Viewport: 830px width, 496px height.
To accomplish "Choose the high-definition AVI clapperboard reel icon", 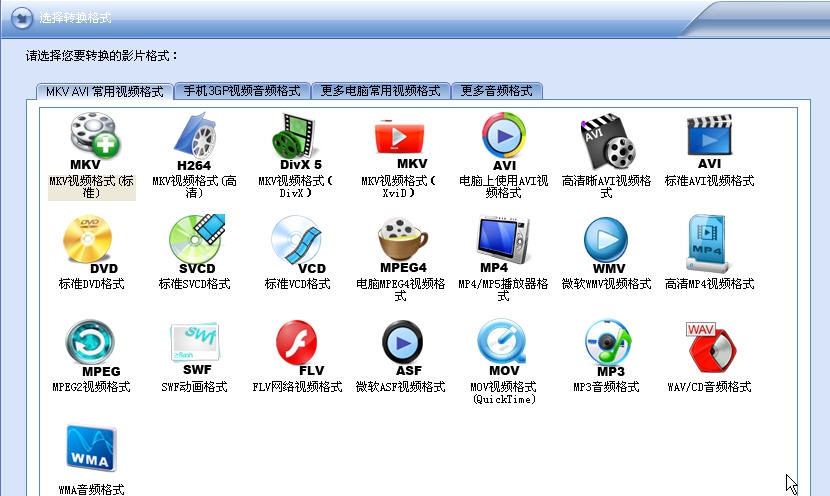I will coord(607,140).
